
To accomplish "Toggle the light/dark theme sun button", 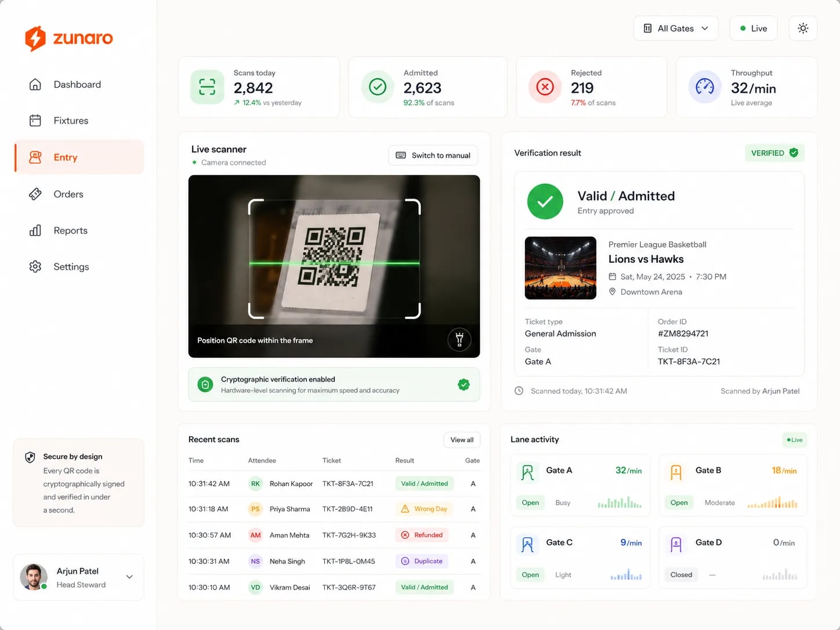I will (x=803, y=28).
